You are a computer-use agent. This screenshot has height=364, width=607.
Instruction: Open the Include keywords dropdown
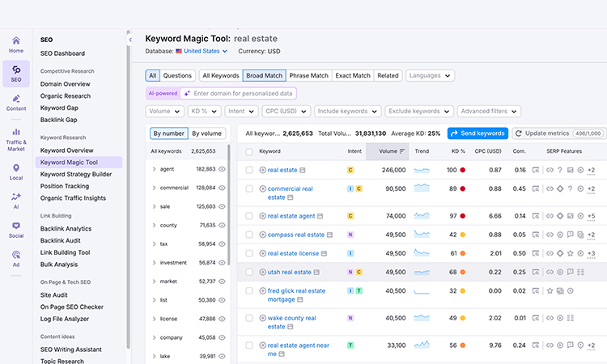348,112
